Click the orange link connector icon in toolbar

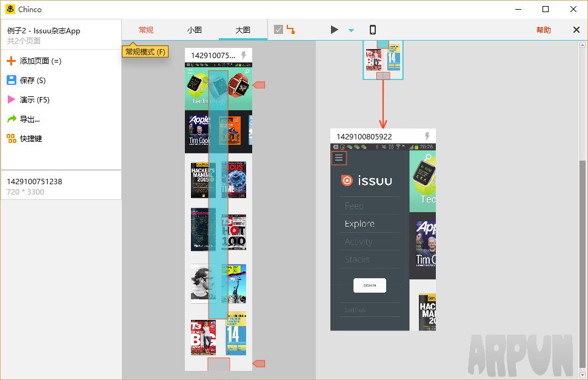point(291,30)
